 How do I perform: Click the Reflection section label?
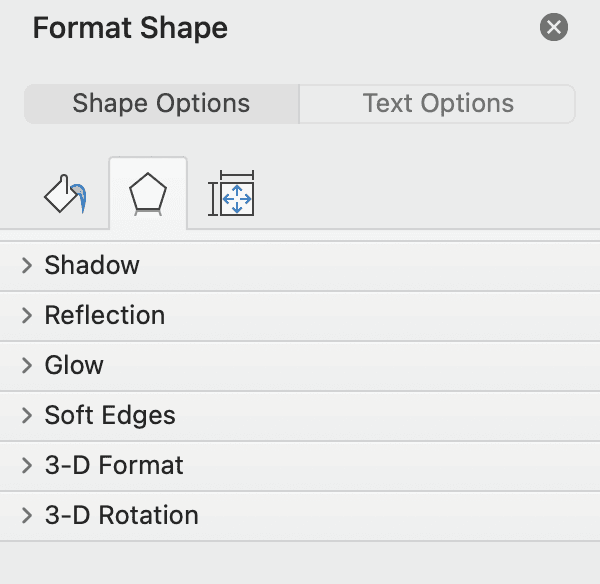[x=105, y=315]
